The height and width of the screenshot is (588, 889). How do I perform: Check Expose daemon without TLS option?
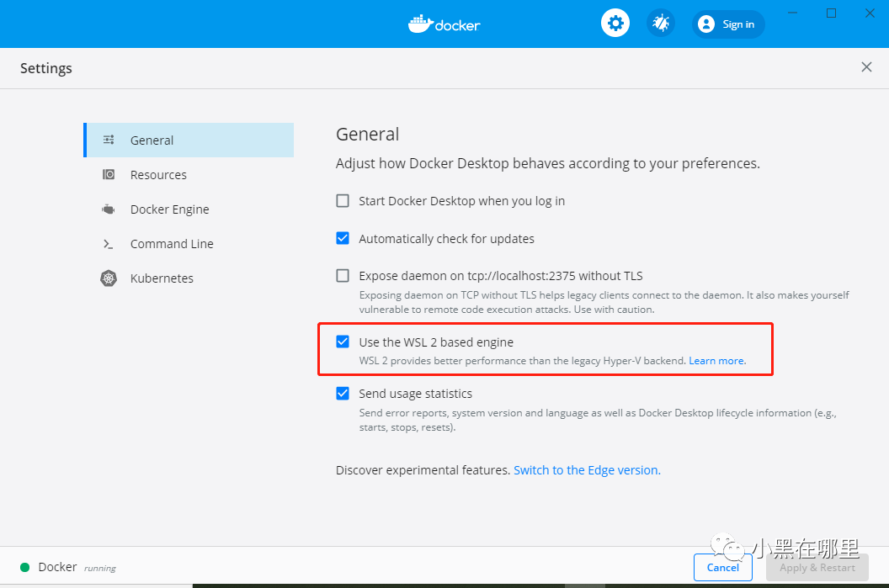coord(343,275)
